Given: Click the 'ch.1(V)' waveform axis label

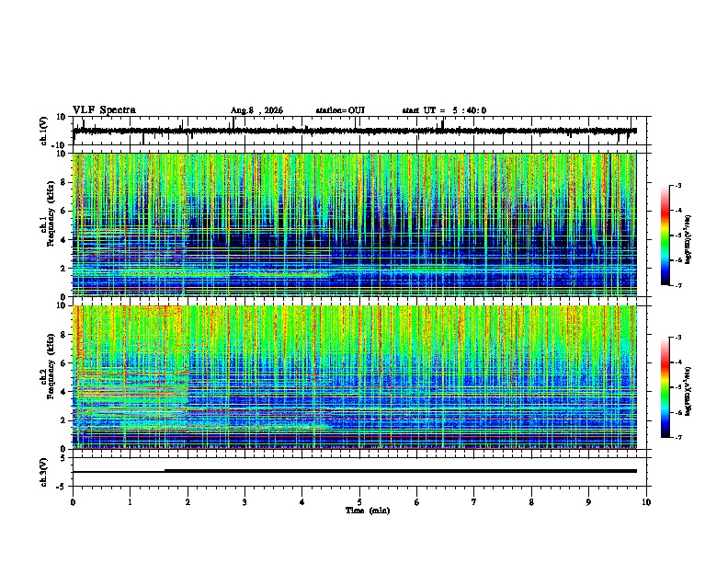Looking at the screenshot, I should tap(44, 131).
